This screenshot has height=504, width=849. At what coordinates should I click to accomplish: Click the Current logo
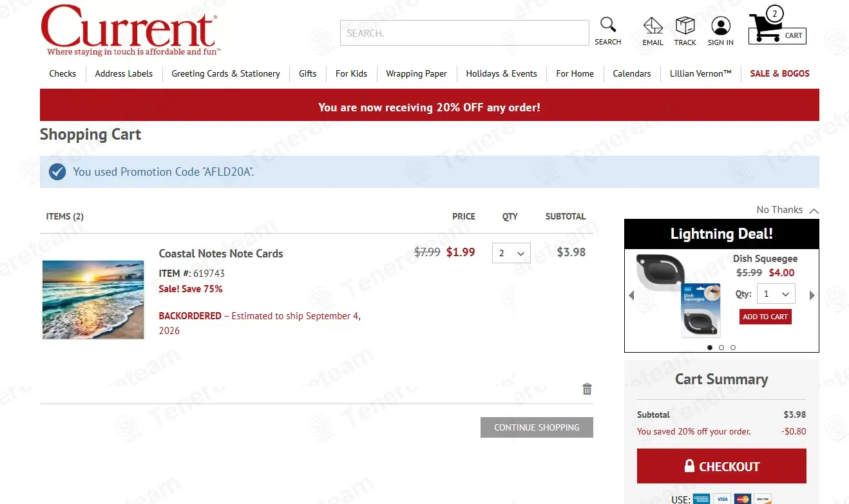pos(131,30)
